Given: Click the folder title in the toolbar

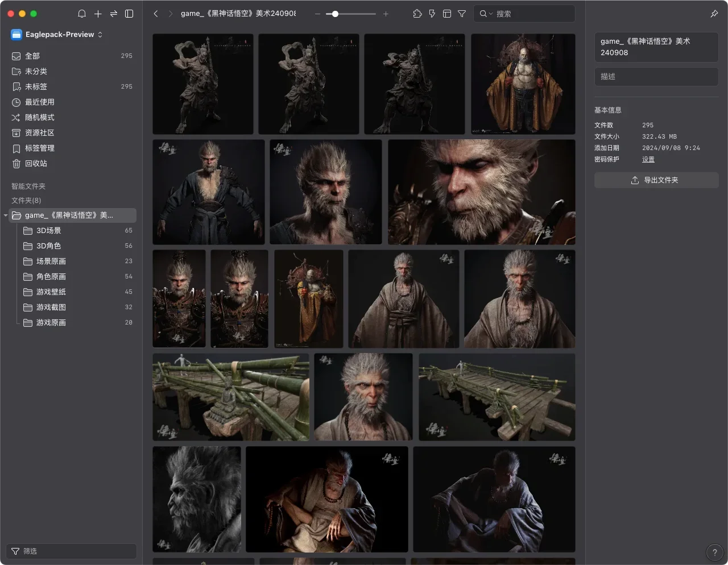Looking at the screenshot, I should [238, 14].
